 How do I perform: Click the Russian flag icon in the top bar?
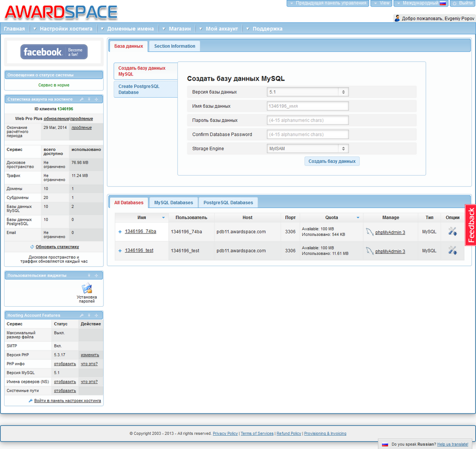[443, 4]
